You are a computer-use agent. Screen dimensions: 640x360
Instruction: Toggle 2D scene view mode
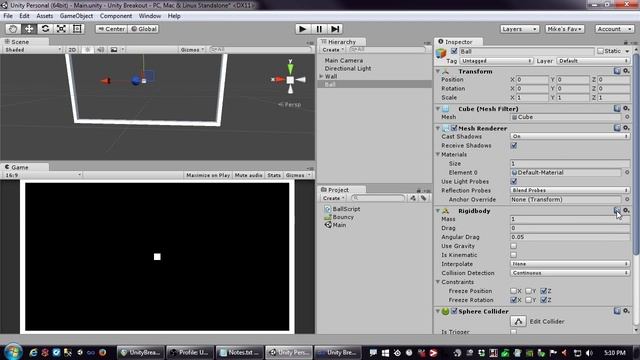pos(72,50)
